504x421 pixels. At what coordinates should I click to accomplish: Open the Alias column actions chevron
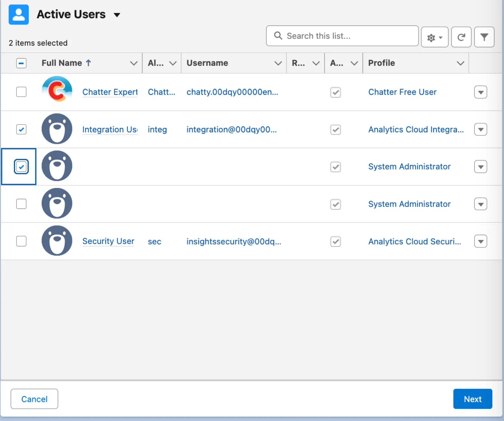[173, 63]
